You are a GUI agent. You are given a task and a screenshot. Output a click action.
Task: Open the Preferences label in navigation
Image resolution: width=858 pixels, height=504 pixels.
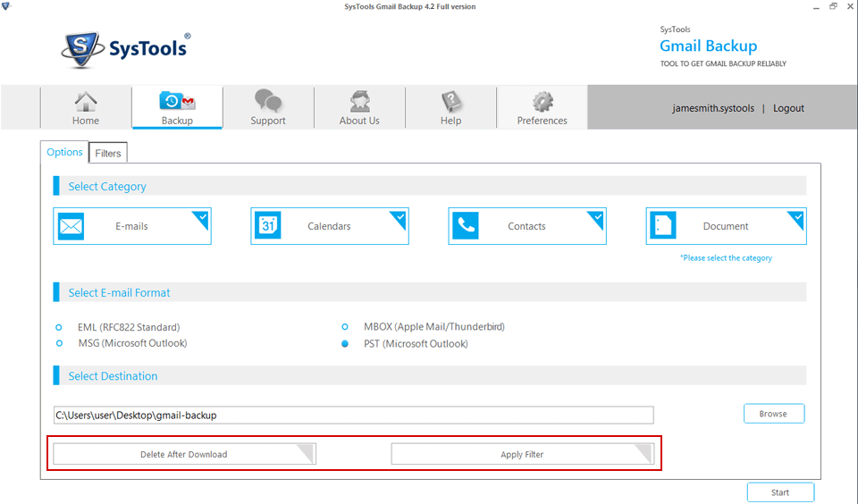coord(543,121)
